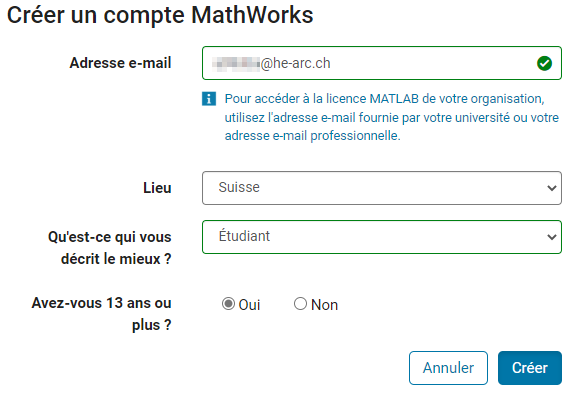Click the "Créer un compte MathWorks" heading

(160, 15)
